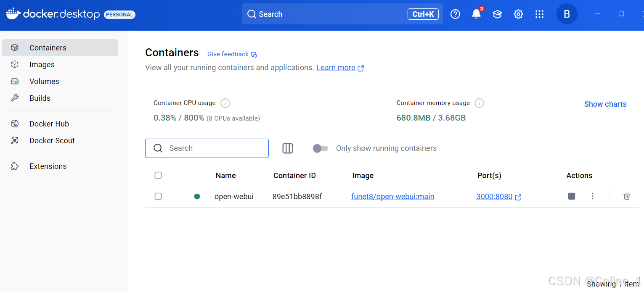Go to Builds in the sidebar
The width and height of the screenshot is (644, 292).
pyautogui.click(x=60, y=98)
